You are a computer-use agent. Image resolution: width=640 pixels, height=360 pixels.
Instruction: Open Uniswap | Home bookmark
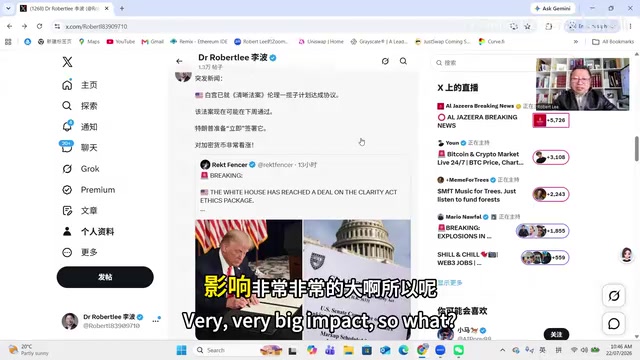321,42
